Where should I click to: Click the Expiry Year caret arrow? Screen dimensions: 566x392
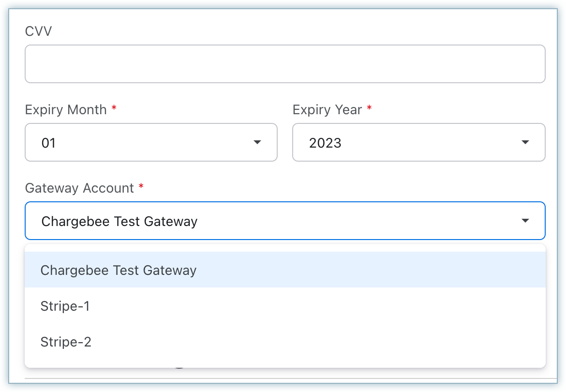pyautogui.click(x=525, y=142)
